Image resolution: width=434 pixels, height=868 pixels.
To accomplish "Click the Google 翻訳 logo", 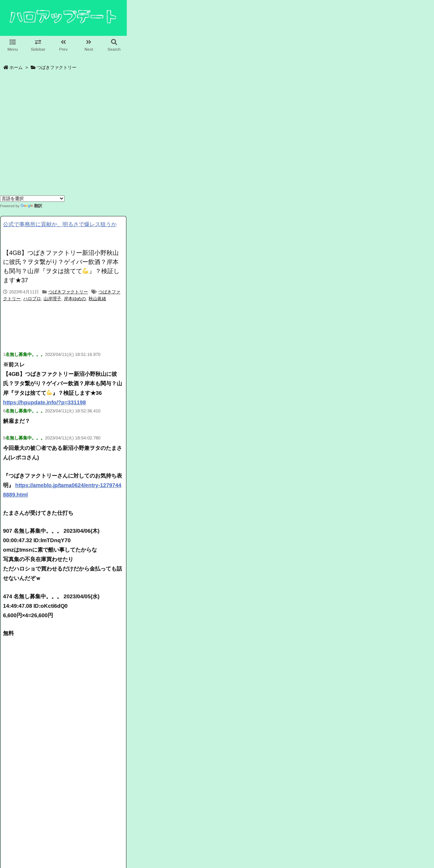I will tap(31, 206).
